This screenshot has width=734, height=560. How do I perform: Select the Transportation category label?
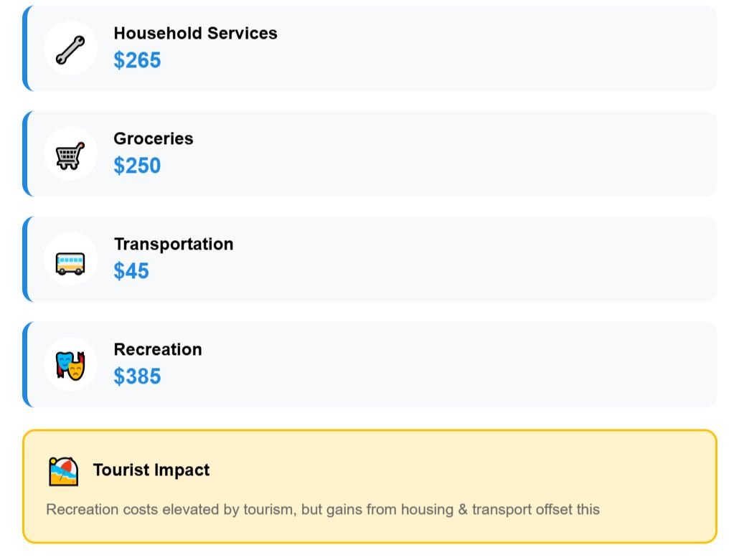(x=174, y=244)
